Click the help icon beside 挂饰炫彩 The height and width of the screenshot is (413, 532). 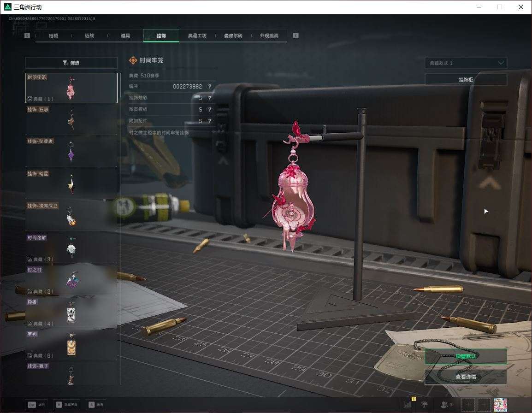coord(210,98)
